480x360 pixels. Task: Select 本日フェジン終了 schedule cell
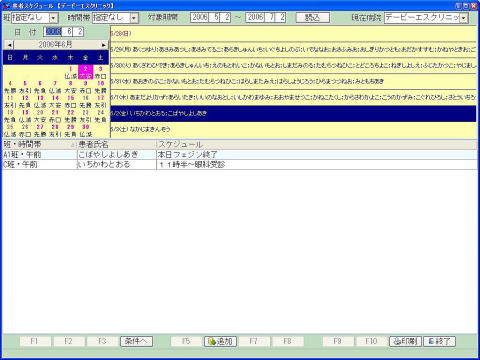[317, 155]
